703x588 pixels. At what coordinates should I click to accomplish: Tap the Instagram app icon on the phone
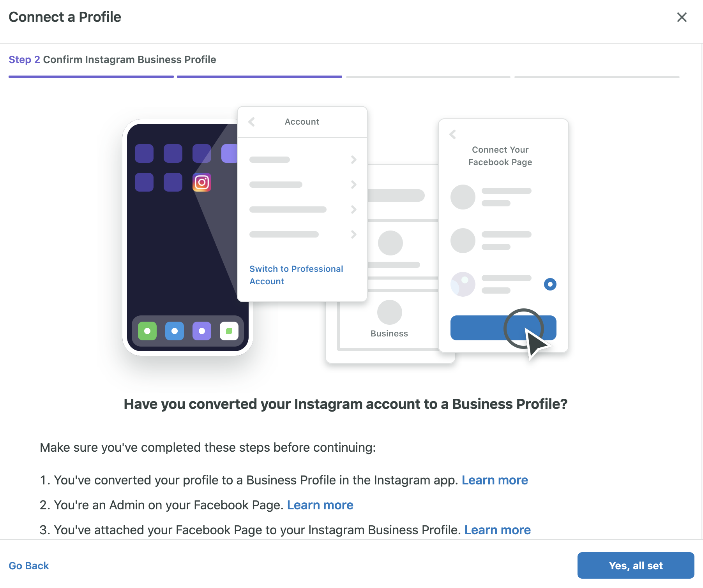click(x=201, y=182)
